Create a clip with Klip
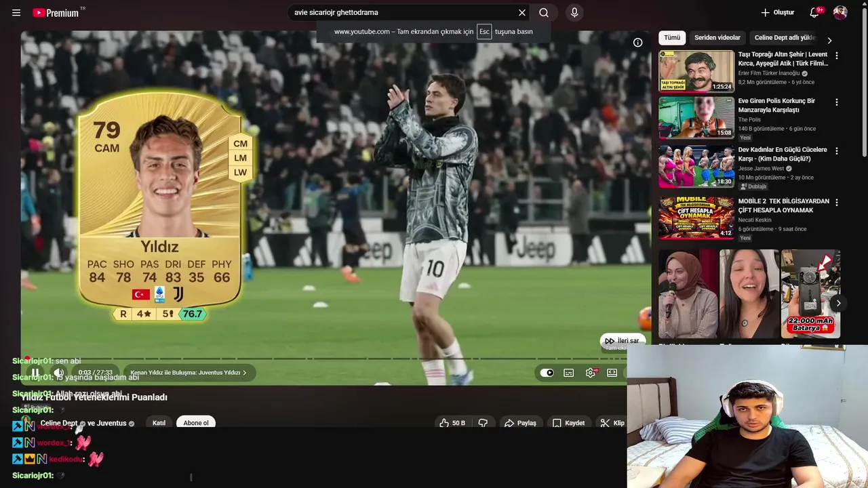The height and width of the screenshot is (488, 868). point(612,423)
